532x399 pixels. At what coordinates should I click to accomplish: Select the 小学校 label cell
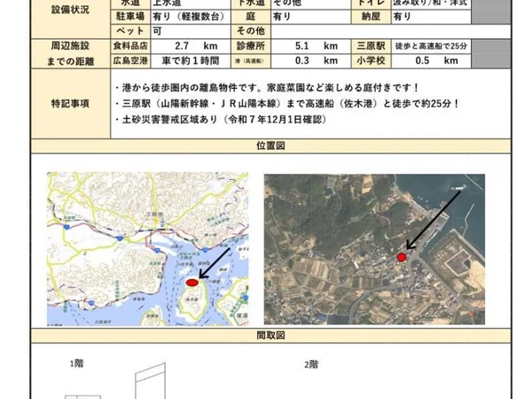tap(371, 60)
